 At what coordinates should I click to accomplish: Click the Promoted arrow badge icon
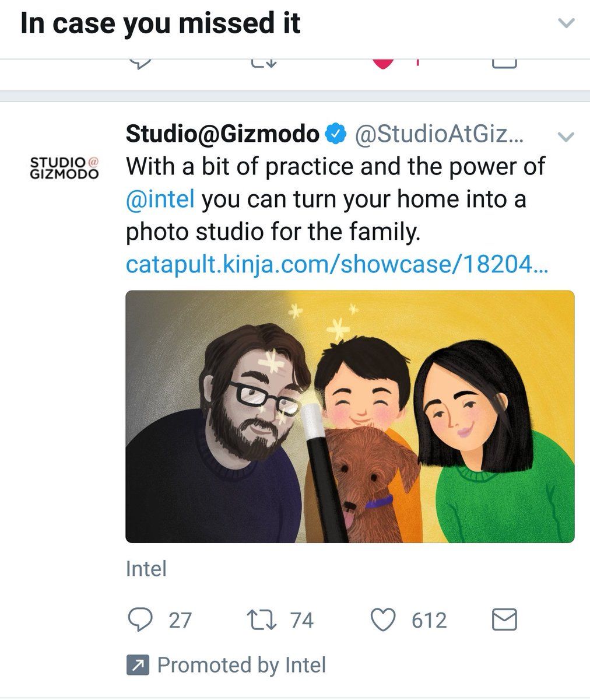point(138,665)
